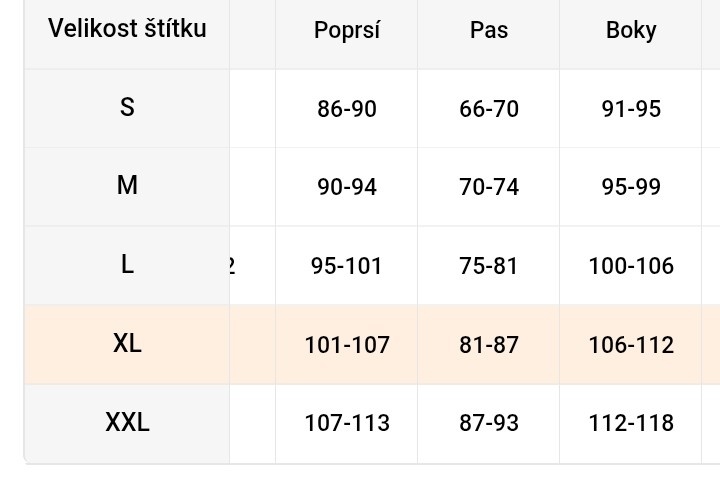
Task: Click waist value 87-93 for size XXL
Action: 489,423
